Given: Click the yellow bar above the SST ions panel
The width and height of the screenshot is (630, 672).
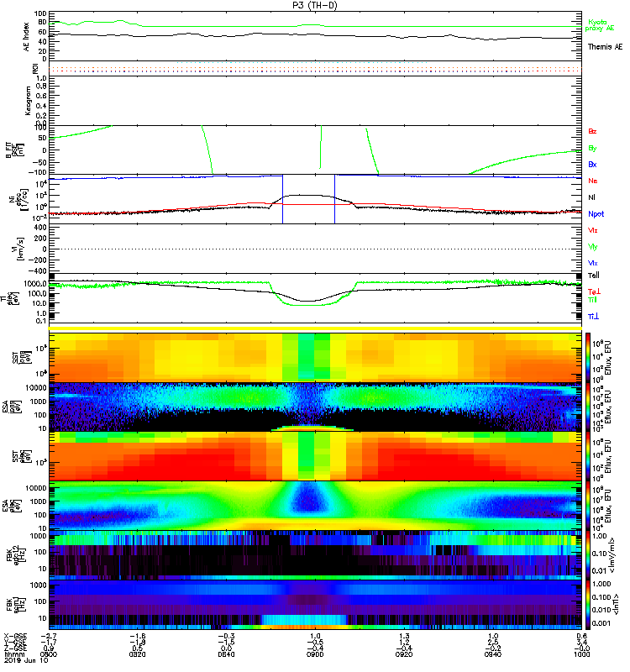Looking at the screenshot, I should 315,328.
